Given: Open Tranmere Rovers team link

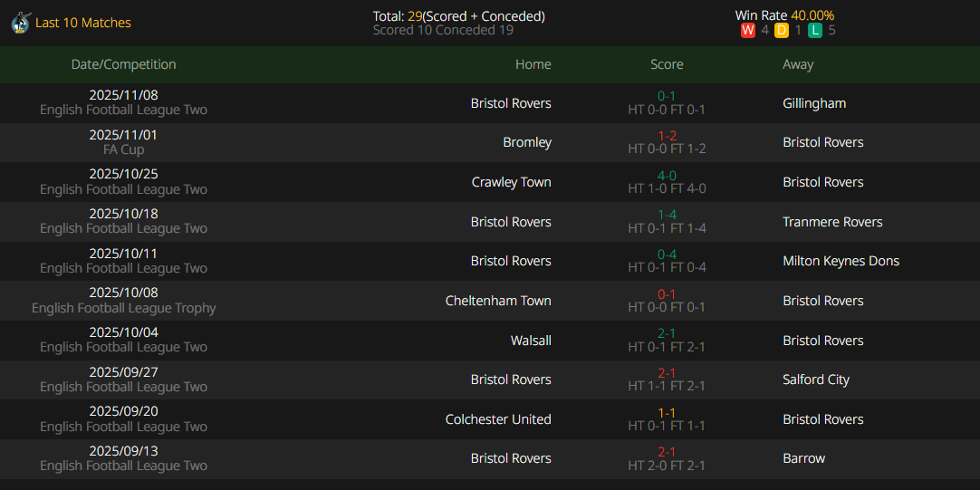Looking at the screenshot, I should click(x=831, y=222).
